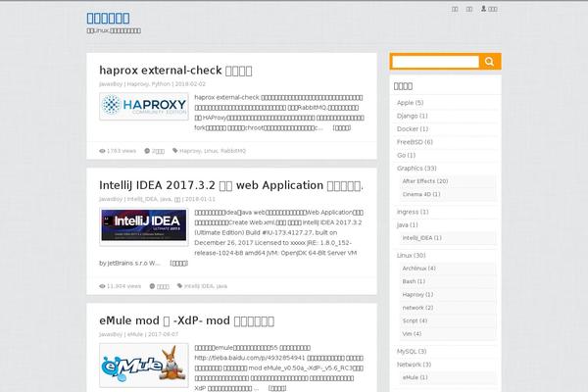This screenshot has width=588, height=392.
Task: Click the 2018-02-02 date of the haprox post
Action: tap(190, 84)
